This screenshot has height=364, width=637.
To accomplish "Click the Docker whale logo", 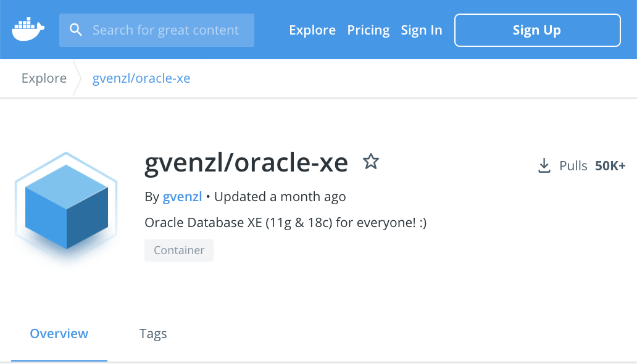I will [x=28, y=29].
